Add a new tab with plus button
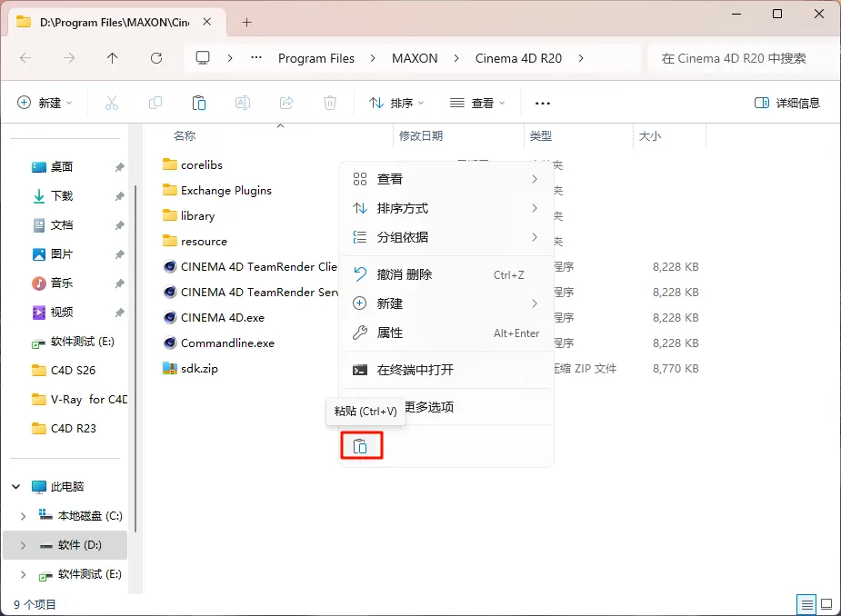Screen dimensions: 841x616 [246, 23]
